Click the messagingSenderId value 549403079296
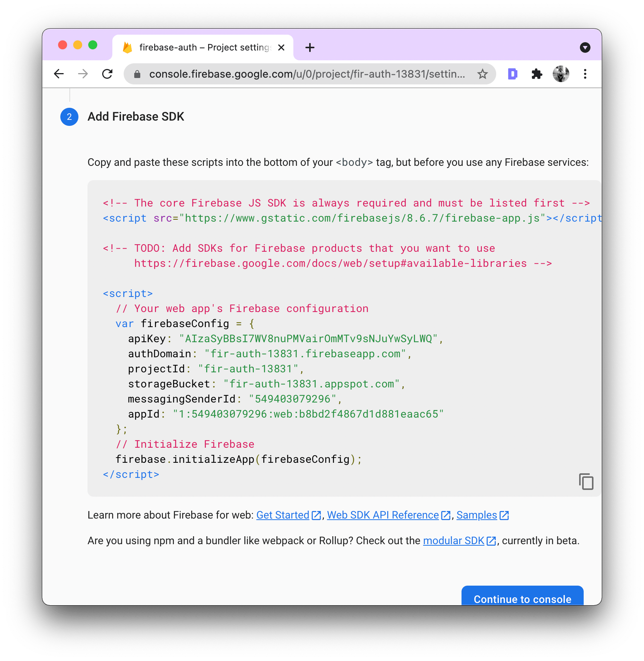Screen dimensions: 644x661 tap(293, 399)
